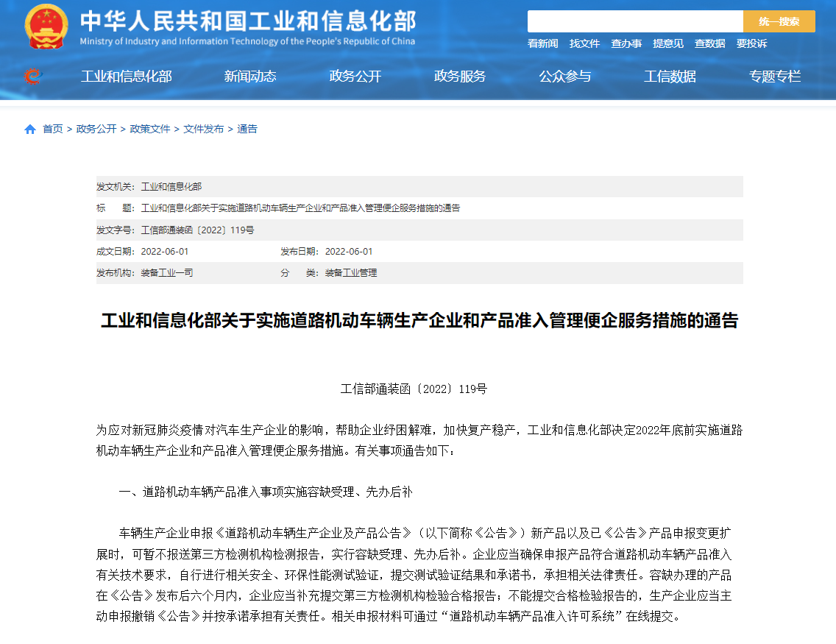Open the 专题专栏 nav menu
The image size is (836, 644).
775,77
